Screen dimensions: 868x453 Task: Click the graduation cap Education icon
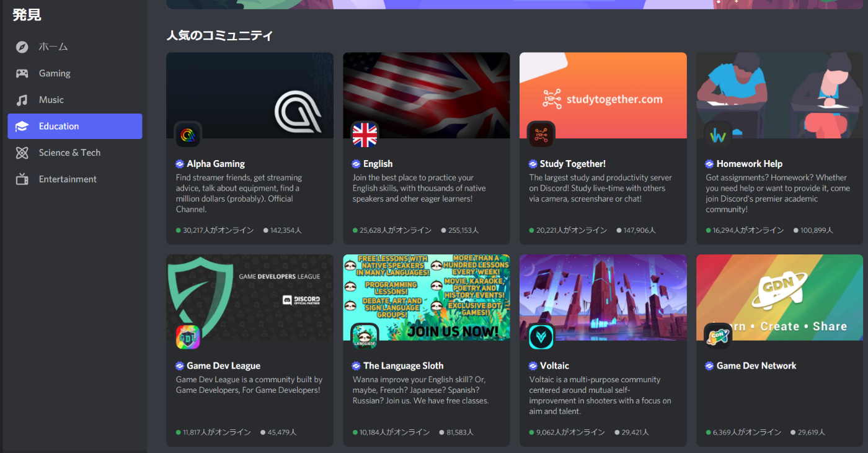pos(22,127)
